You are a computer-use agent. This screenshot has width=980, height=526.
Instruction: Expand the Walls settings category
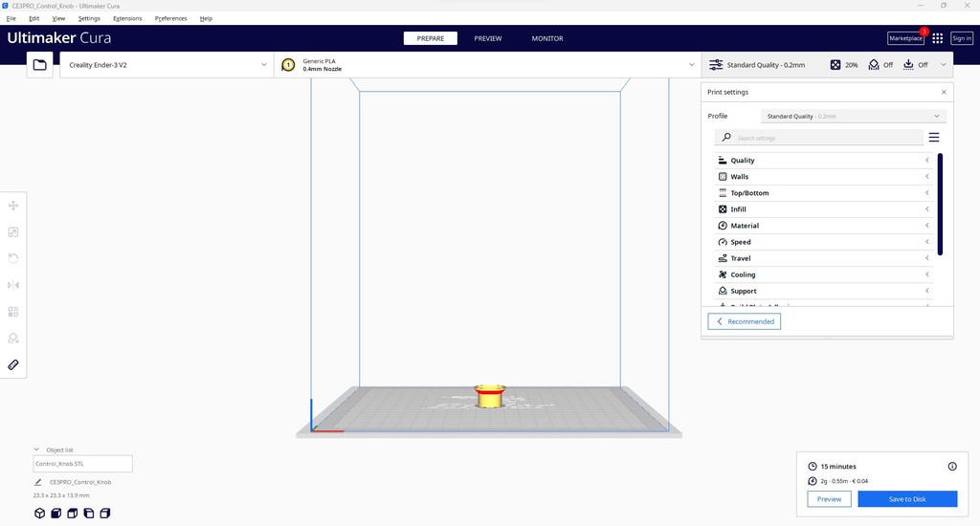click(824, 177)
